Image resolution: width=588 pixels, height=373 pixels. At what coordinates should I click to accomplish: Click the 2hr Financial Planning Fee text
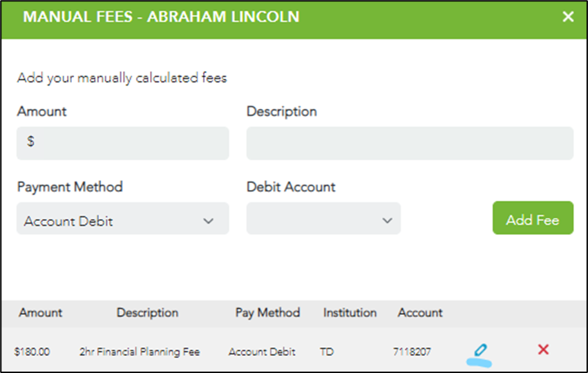point(140,352)
